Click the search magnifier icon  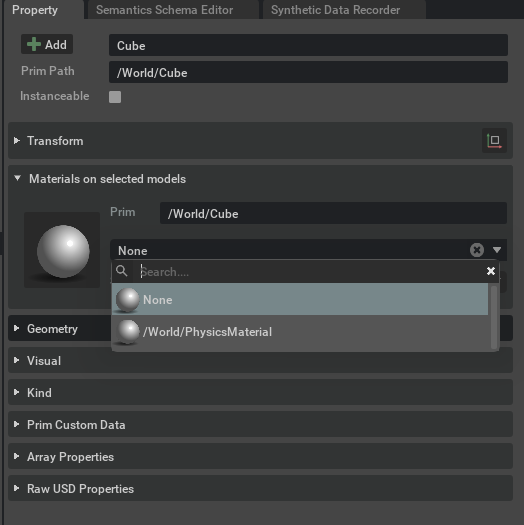pos(122,271)
